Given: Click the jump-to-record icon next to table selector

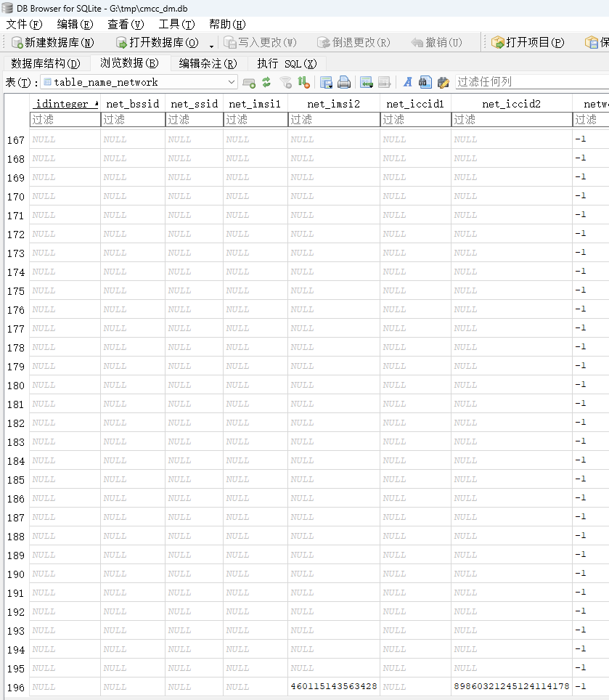Looking at the screenshot, I should 249,83.
